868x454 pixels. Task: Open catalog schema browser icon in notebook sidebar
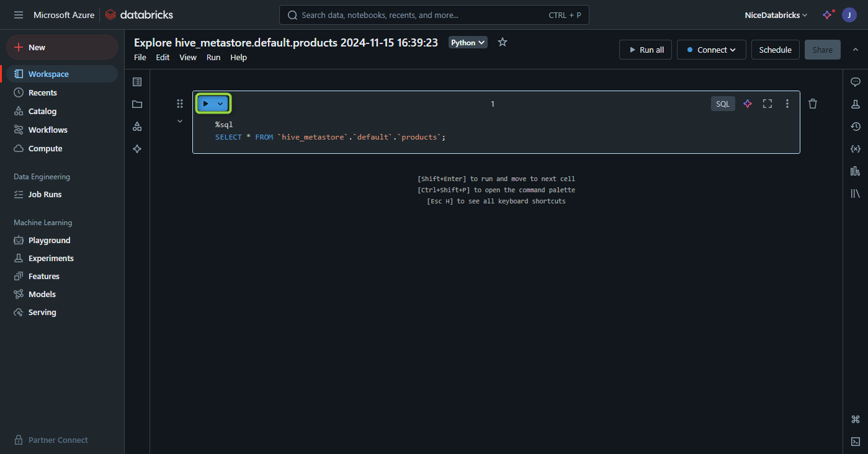(137, 127)
